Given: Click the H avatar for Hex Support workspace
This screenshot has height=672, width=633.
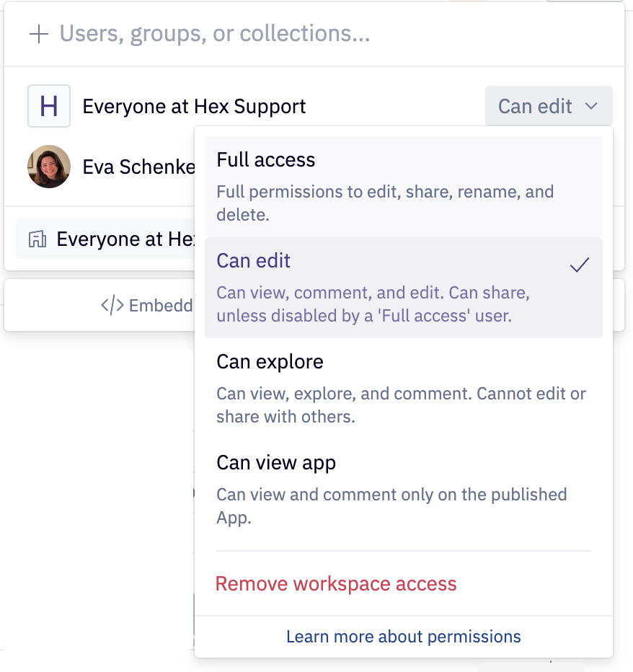Looking at the screenshot, I should [x=48, y=105].
